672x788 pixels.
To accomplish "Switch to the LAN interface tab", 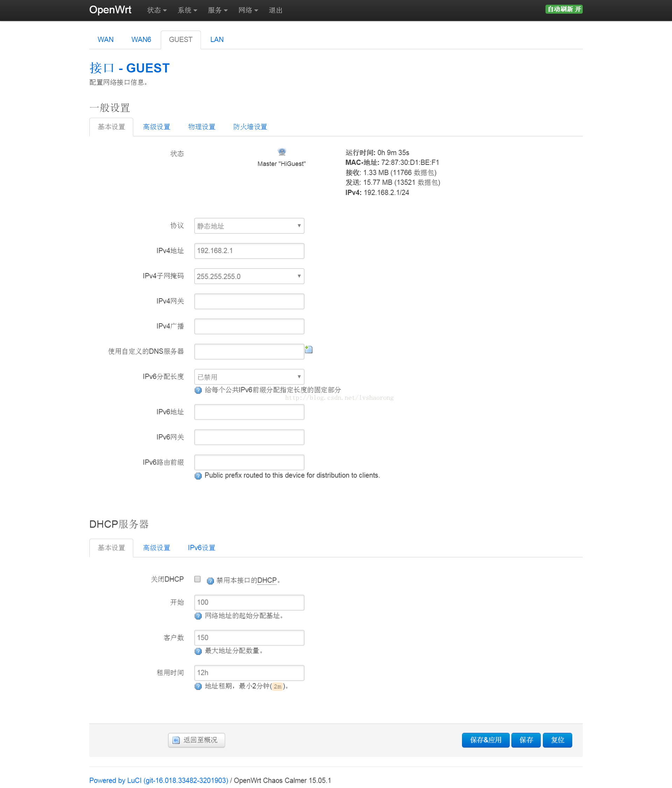I will coord(217,40).
